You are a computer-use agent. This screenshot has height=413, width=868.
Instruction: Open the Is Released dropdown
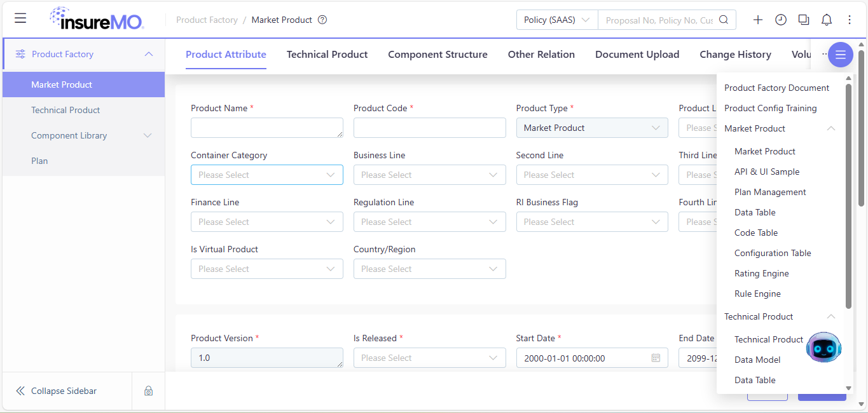tap(430, 358)
